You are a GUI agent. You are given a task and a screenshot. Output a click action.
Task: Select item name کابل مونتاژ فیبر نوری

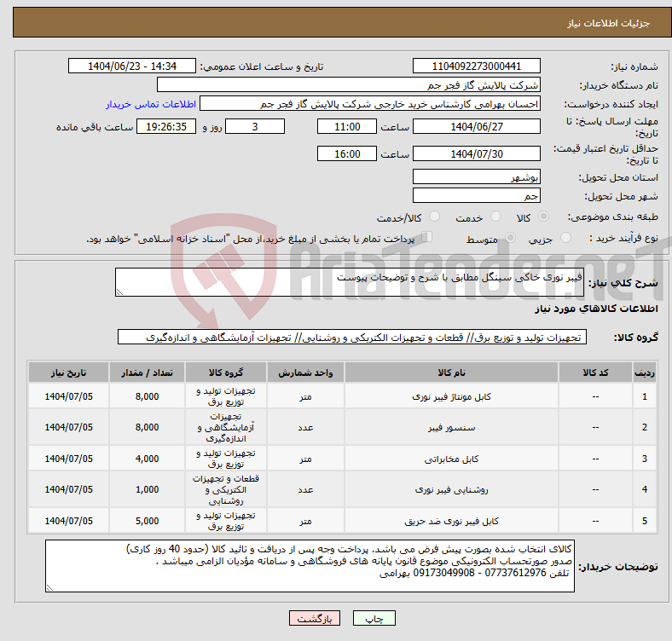(x=451, y=396)
